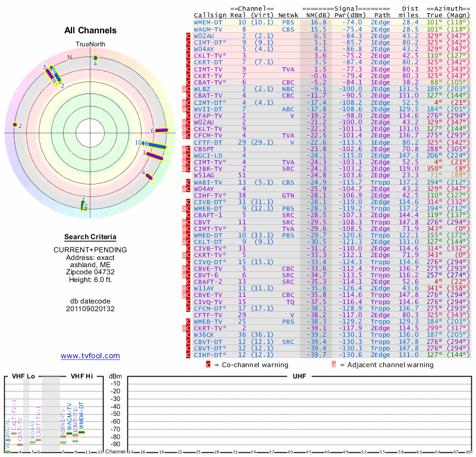The height and width of the screenshot is (457, 476).
Task: Click the WAGM-TV signal bar in VHF chart
Action: (x=69, y=433)
